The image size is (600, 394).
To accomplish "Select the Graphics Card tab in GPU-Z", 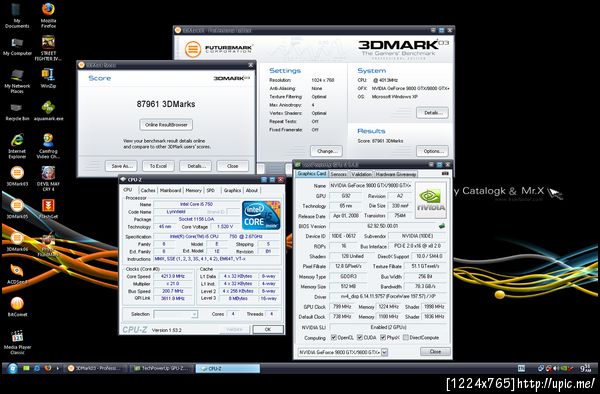I will pos(311,174).
